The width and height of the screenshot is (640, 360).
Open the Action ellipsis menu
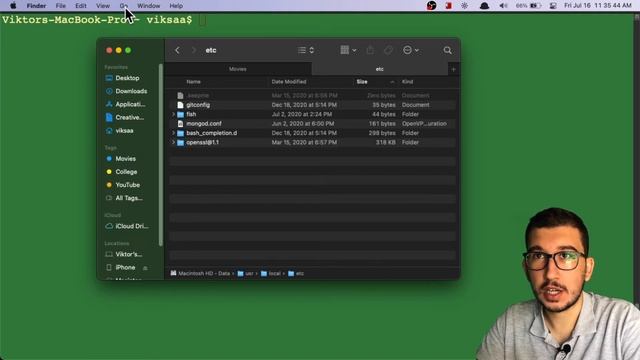coord(411,50)
